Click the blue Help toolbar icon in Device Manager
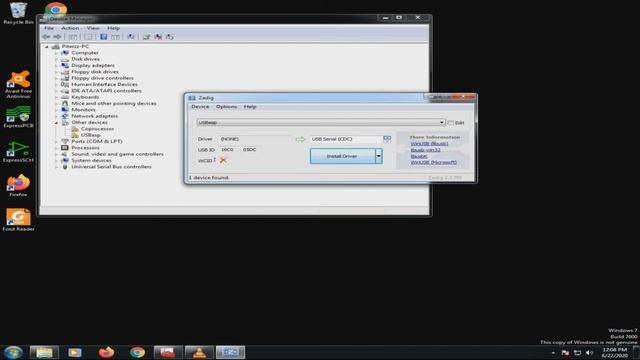640x360 pixels. click(x=104, y=37)
